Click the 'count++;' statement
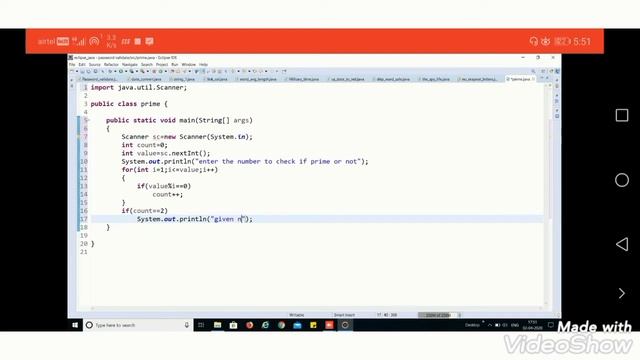This screenshot has height=360, width=640. (x=168, y=195)
